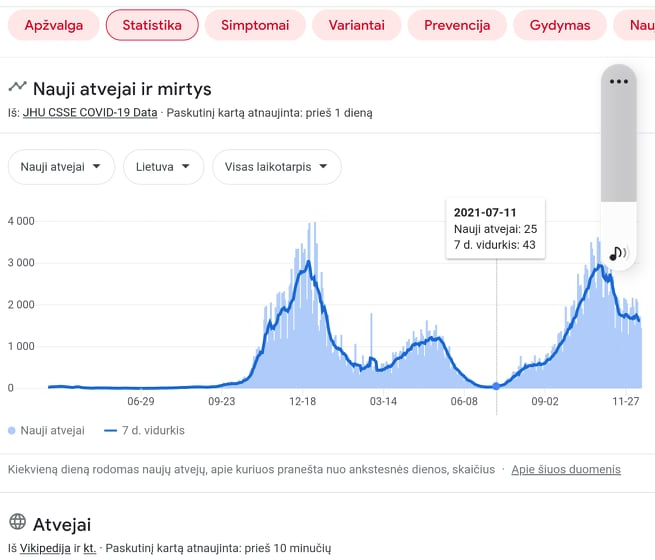Select the 2021-07-11 data point on chart
The width and height of the screenshot is (655, 560).
496,386
